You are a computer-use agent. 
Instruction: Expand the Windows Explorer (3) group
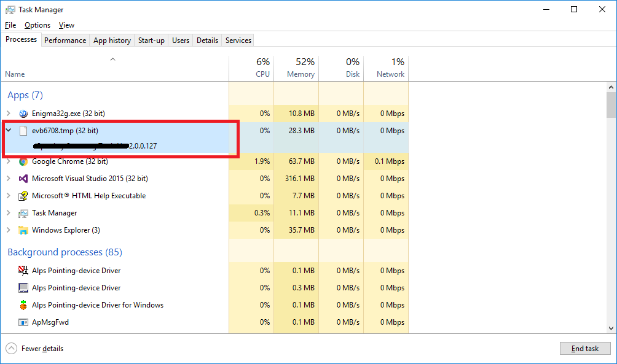coord(9,230)
